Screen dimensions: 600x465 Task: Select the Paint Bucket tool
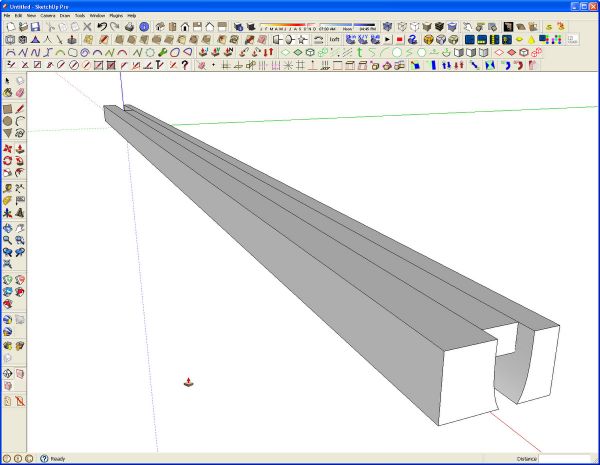tap(8, 93)
